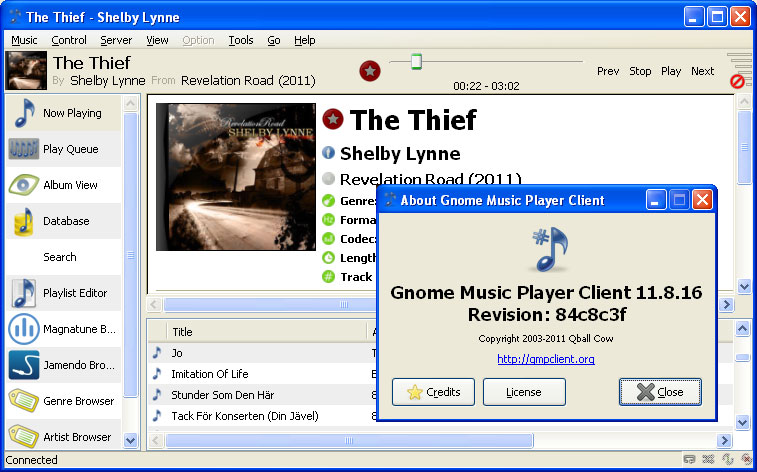Open the Now Playing view in sidebar
Screen dimensions: 757x472
(x=63, y=113)
